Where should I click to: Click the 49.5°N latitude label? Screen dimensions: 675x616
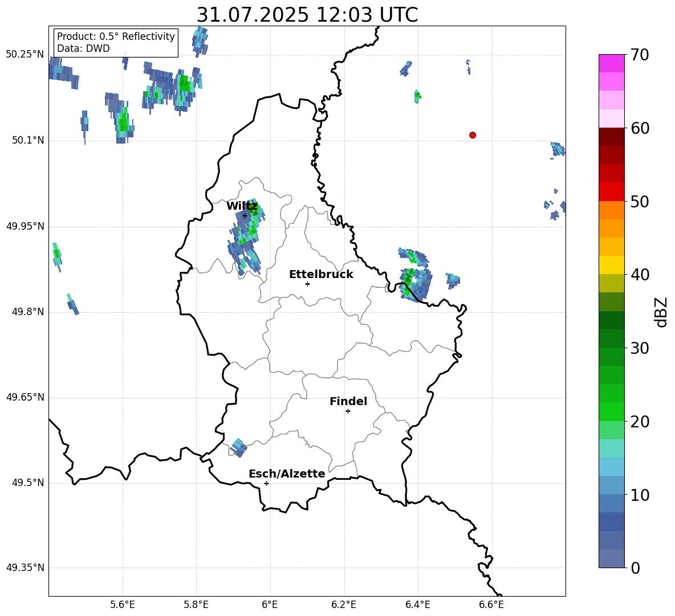pos(28,483)
